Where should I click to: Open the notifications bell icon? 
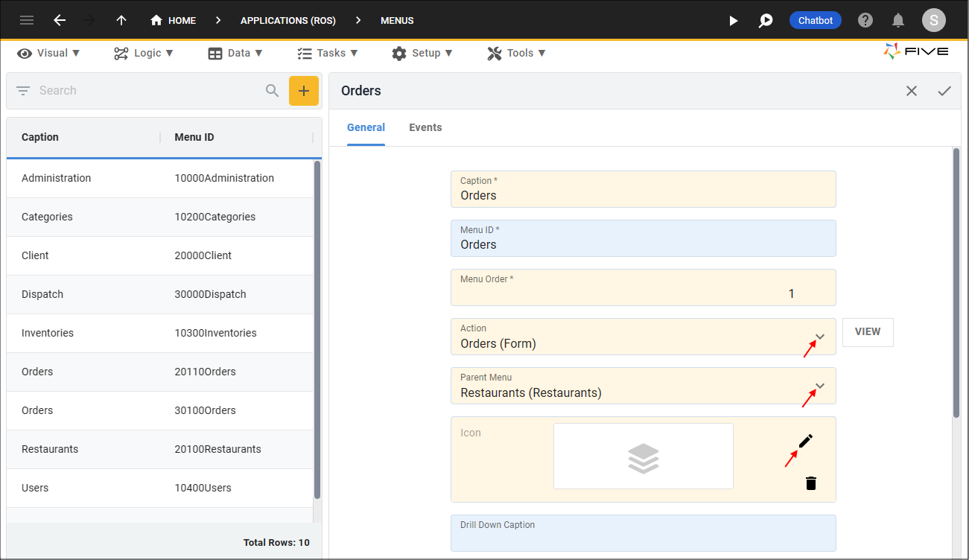coord(899,20)
